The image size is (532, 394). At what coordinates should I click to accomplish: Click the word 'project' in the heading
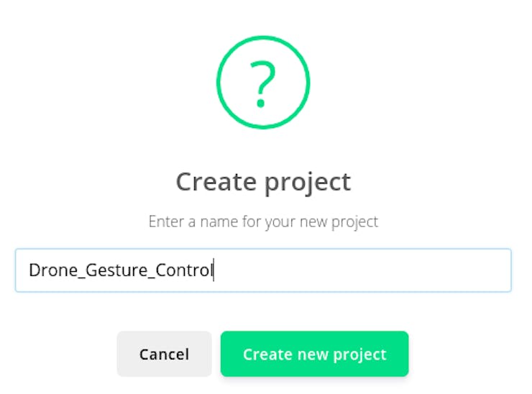click(308, 182)
